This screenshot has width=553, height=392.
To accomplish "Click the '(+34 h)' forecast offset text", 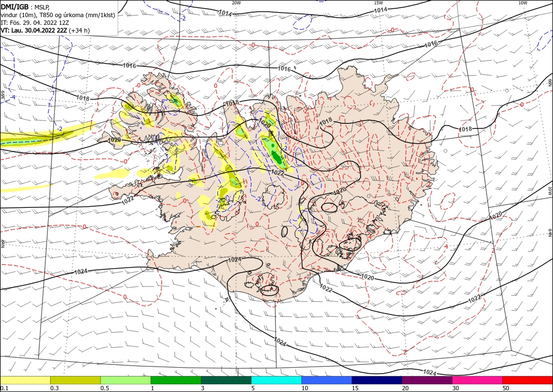I will click(x=79, y=30).
